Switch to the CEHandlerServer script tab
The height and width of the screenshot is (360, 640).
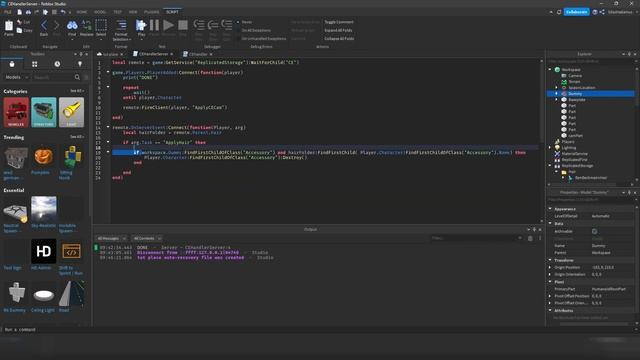click(x=153, y=54)
